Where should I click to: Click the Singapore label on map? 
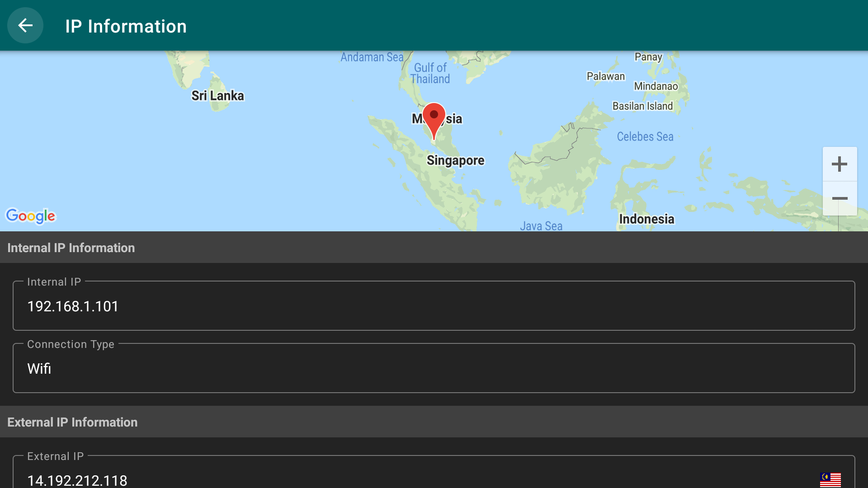point(455,160)
